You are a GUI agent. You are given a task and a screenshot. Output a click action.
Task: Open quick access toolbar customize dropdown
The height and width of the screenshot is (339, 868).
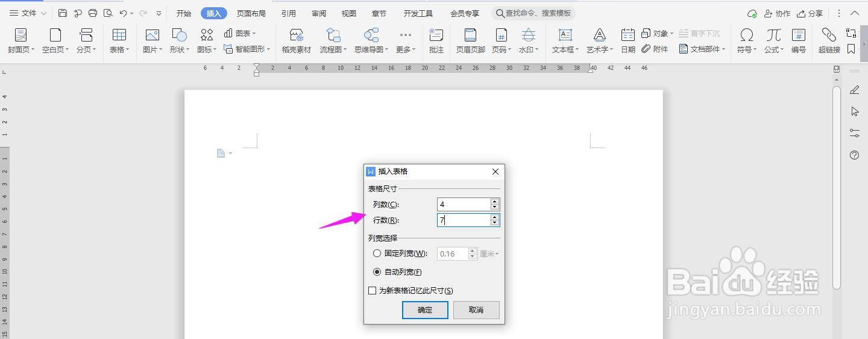point(159,13)
